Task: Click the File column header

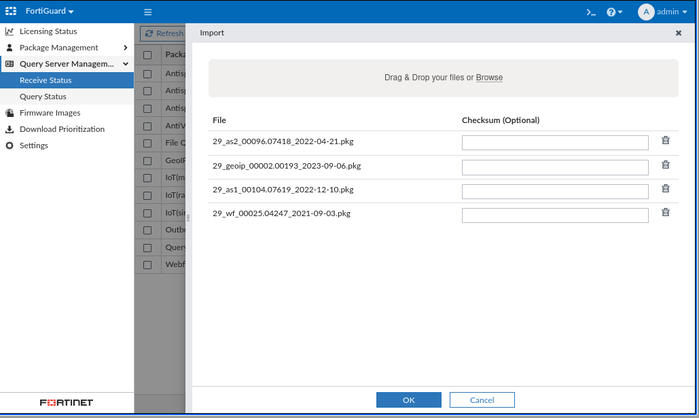Action: [219, 120]
